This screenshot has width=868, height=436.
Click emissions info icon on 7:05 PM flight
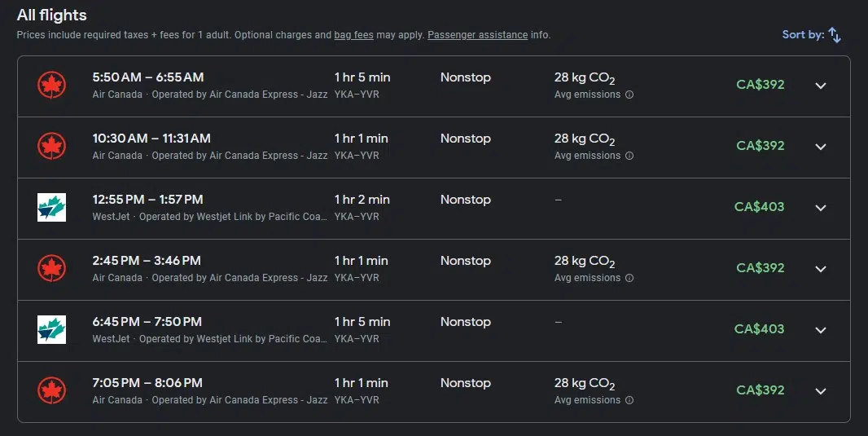point(629,400)
